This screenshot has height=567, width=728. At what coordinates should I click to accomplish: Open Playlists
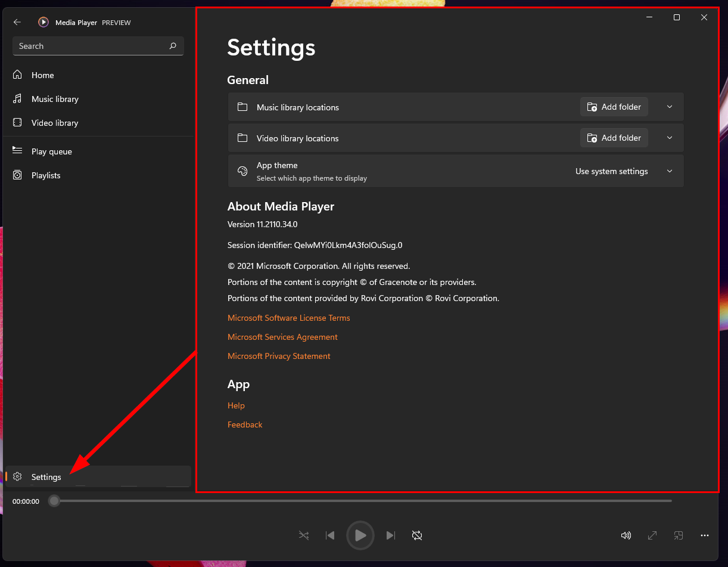[x=98, y=175]
